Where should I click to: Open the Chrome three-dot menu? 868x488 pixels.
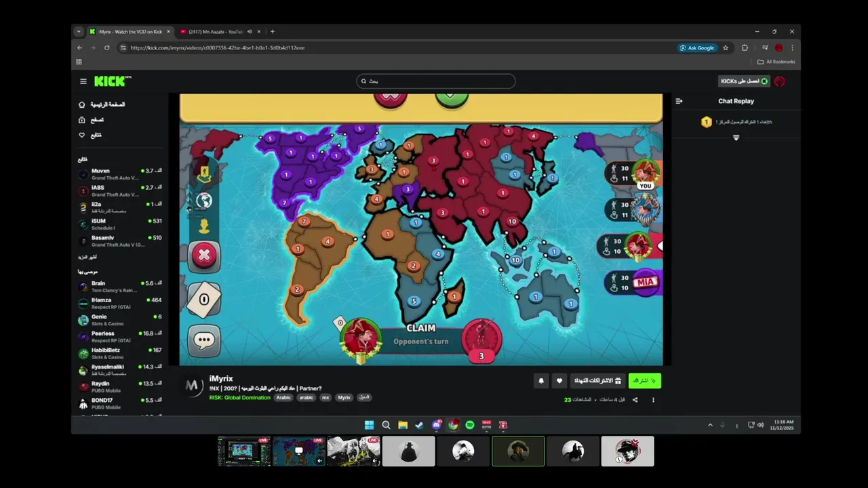point(791,48)
